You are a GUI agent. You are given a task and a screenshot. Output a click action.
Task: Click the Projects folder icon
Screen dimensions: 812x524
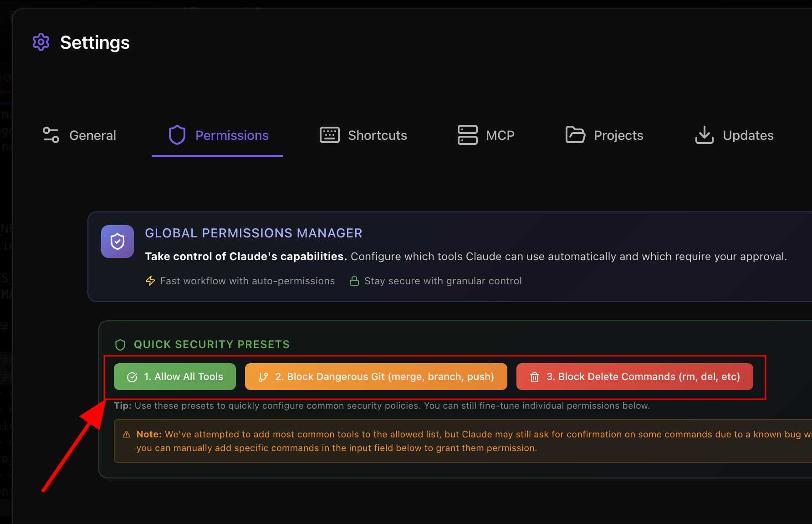click(575, 135)
